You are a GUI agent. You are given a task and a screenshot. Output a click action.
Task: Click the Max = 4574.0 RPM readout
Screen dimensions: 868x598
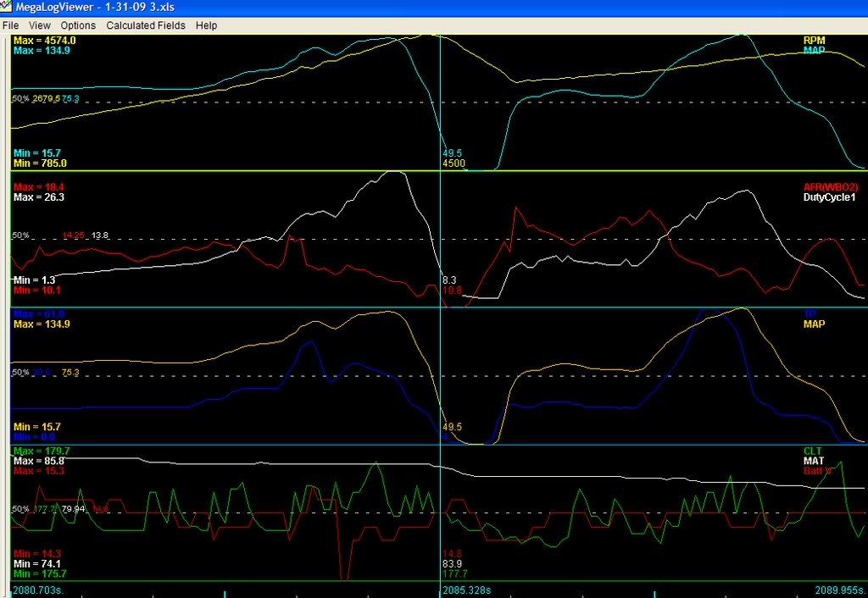click(x=45, y=40)
